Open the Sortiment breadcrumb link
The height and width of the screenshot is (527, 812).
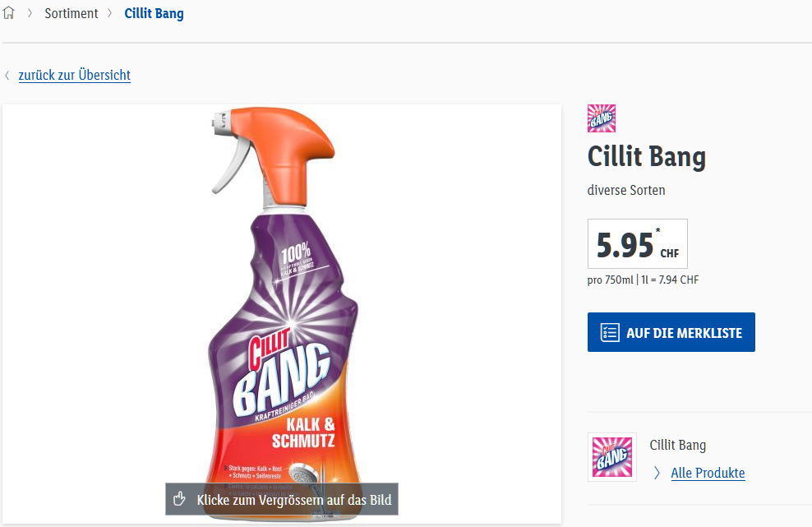click(72, 13)
